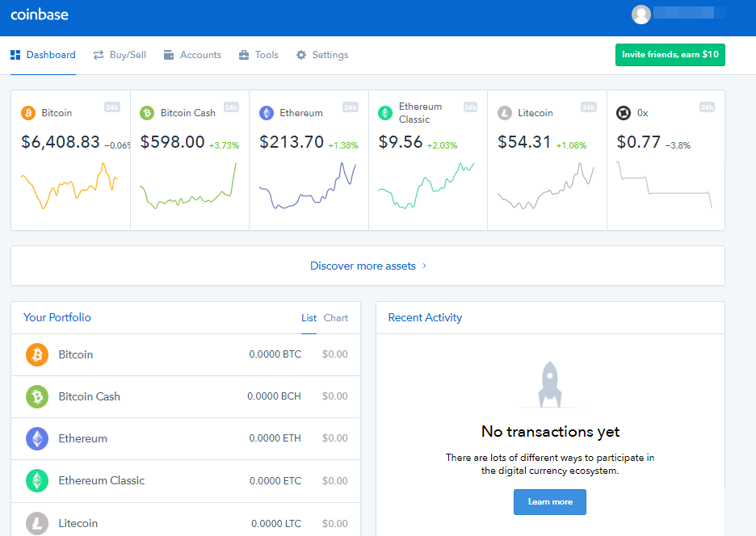
Task: Click the Your Portfolio heading
Action: [x=57, y=318]
